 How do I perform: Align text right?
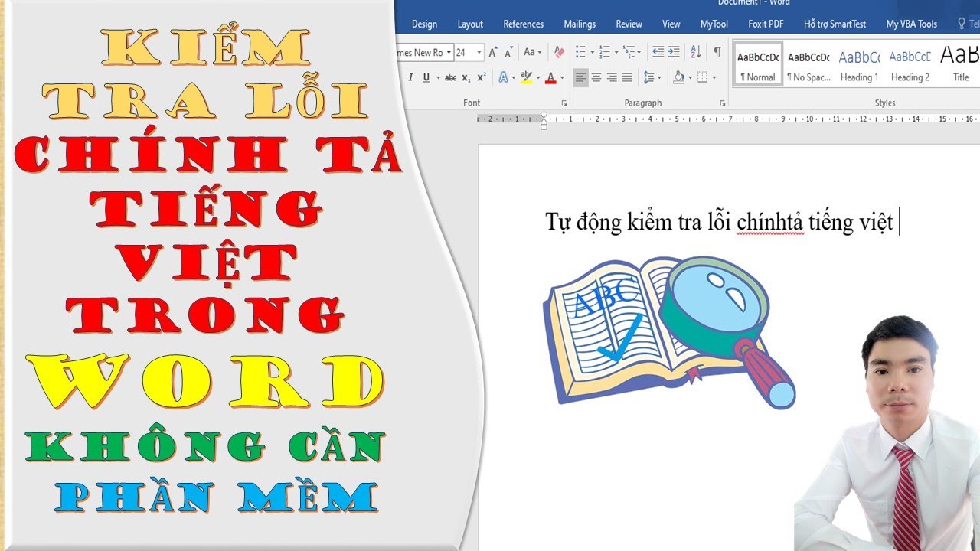pyautogui.click(x=611, y=77)
